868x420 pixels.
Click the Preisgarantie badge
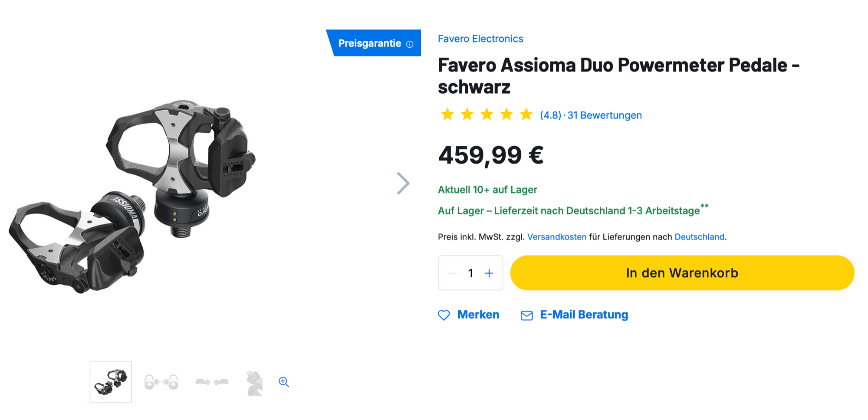369,43
